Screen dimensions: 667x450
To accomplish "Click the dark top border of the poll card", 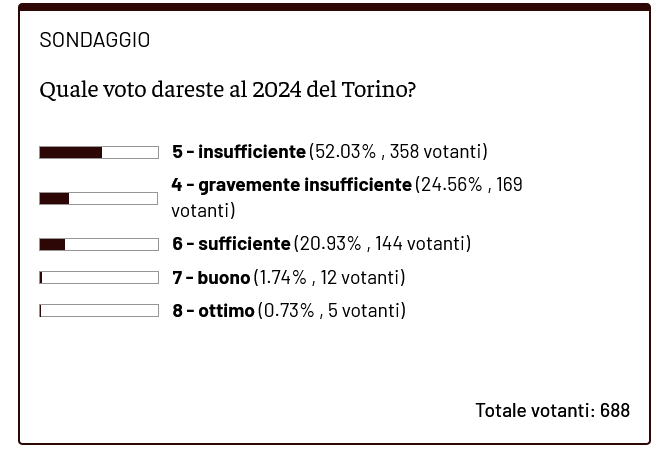I will (x=334, y=7).
